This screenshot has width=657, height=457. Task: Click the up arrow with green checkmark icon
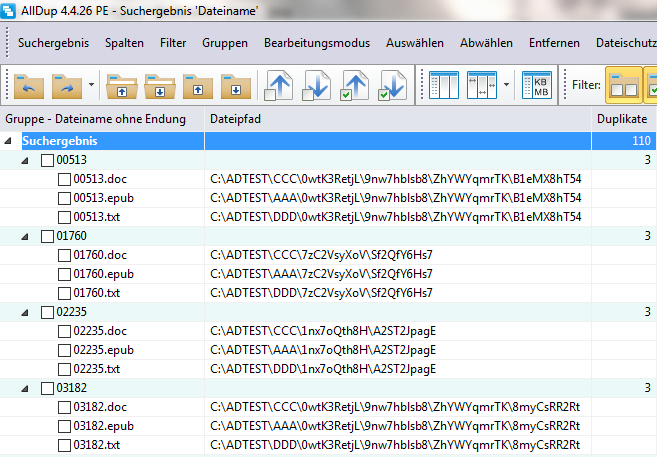[x=355, y=86]
